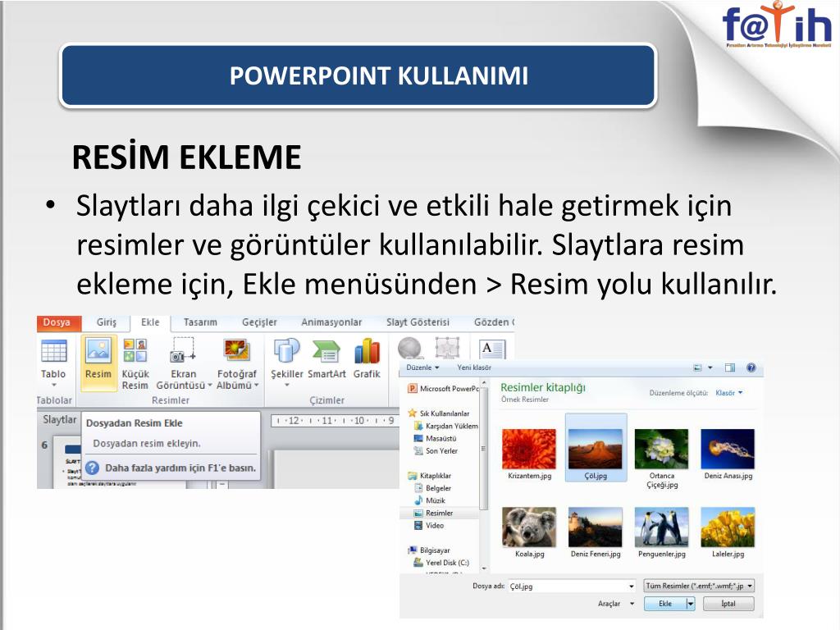This screenshot has width=840, height=630.
Task: Open Klasör arrangement dropdown
Action: pos(729,393)
